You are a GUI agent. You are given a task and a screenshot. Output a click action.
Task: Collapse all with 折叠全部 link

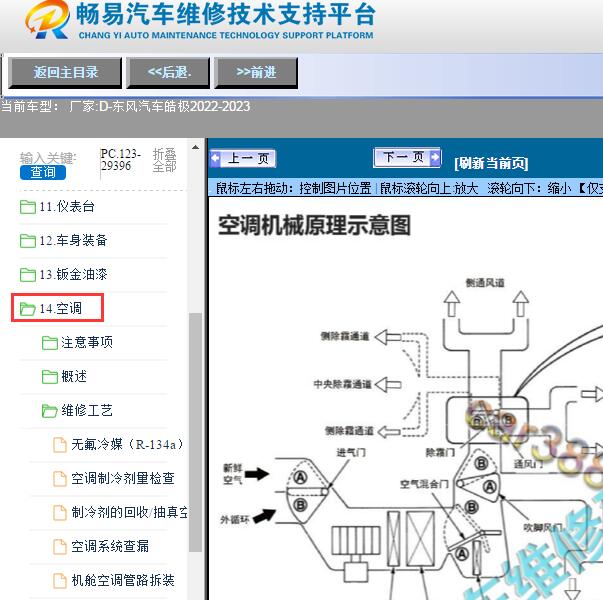[165, 160]
